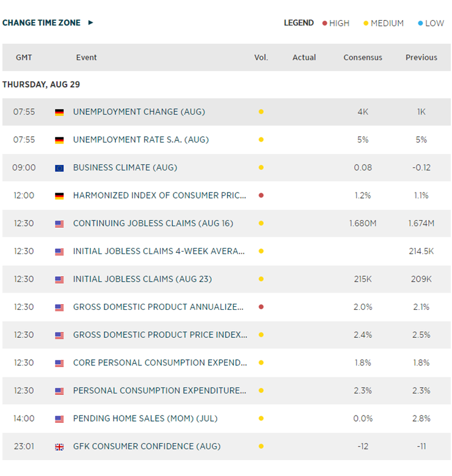This screenshot has width=452, height=476.
Task: Expand the Initial Jobless Claims (Aug 23) row
Action: [143, 279]
